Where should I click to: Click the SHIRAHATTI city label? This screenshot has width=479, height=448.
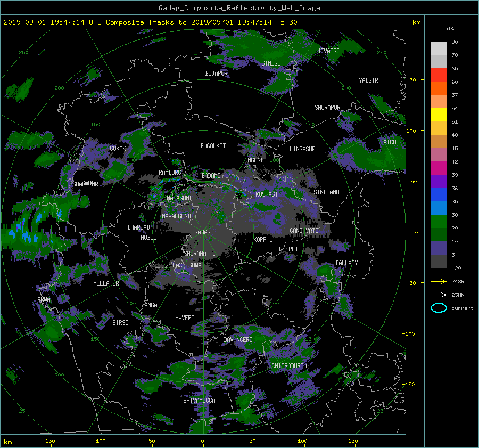(x=200, y=254)
